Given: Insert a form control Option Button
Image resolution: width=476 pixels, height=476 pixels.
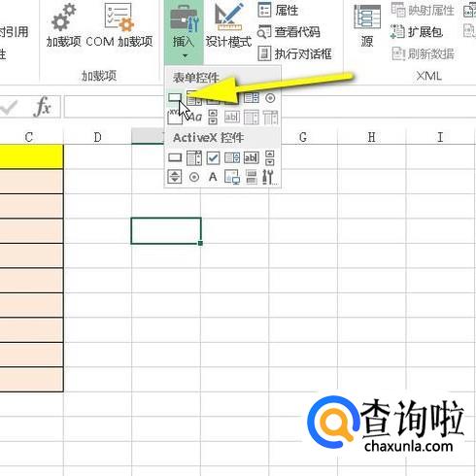Looking at the screenshot, I should pos(270,98).
